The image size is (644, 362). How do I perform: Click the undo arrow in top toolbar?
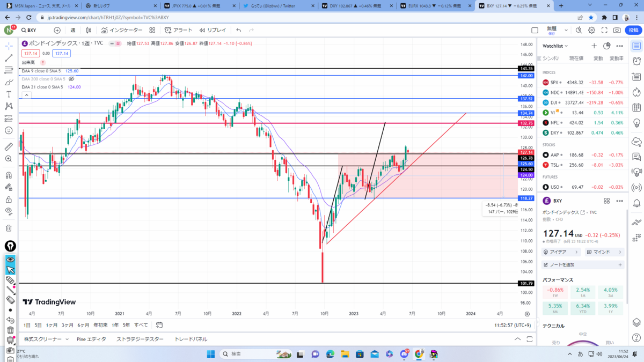pyautogui.click(x=238, y=30)
